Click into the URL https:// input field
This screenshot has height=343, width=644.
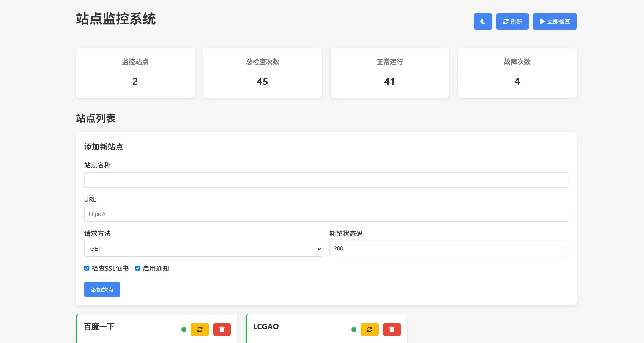[326, 214]
